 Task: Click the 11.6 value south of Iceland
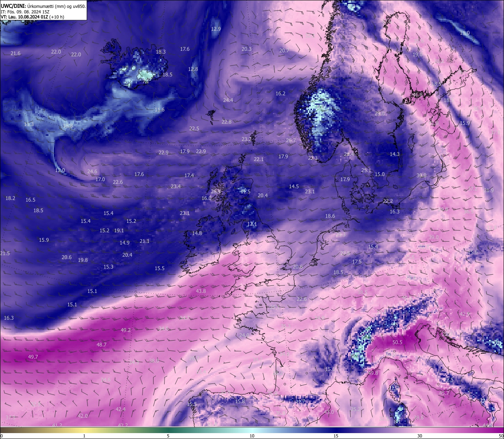click(x=159, y=109)
